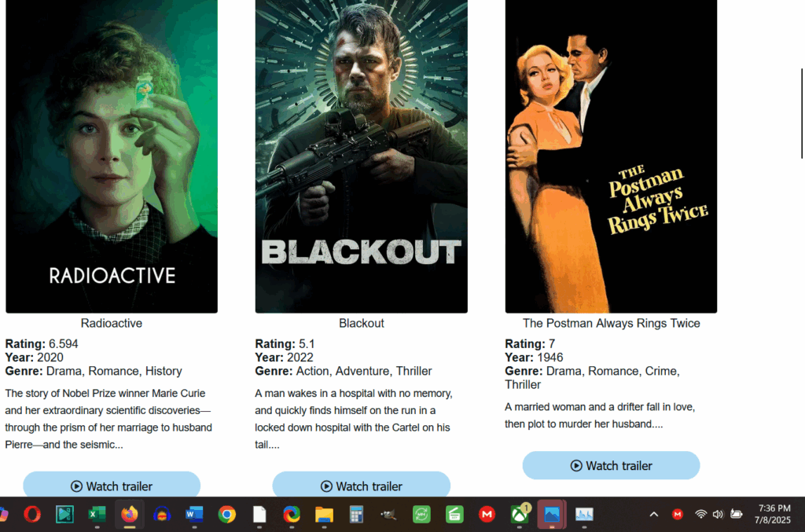Click the Year 1946 line under Postman
The image size is (805, 532).
click(534, 358)
